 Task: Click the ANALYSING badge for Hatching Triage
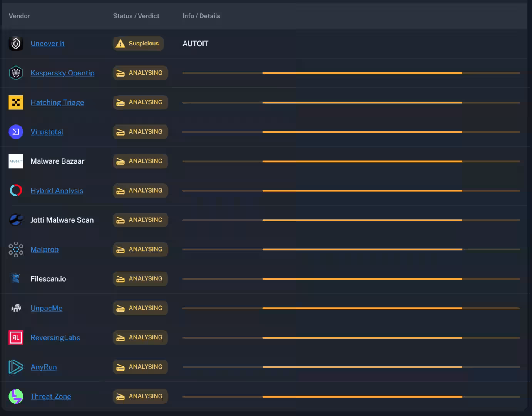(140, 102)
